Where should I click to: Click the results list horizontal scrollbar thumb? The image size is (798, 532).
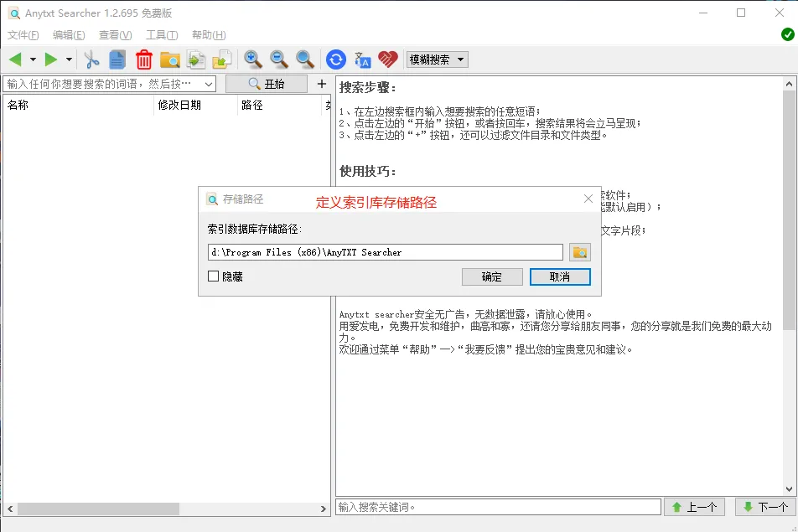(98, 509)
